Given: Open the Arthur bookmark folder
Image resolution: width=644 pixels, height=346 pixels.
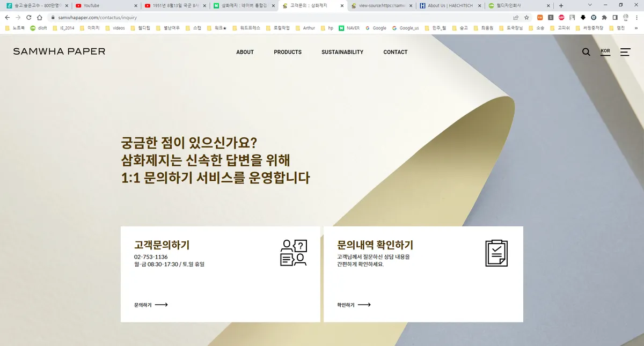Looking at the screenshot, I should pos(305,28).
